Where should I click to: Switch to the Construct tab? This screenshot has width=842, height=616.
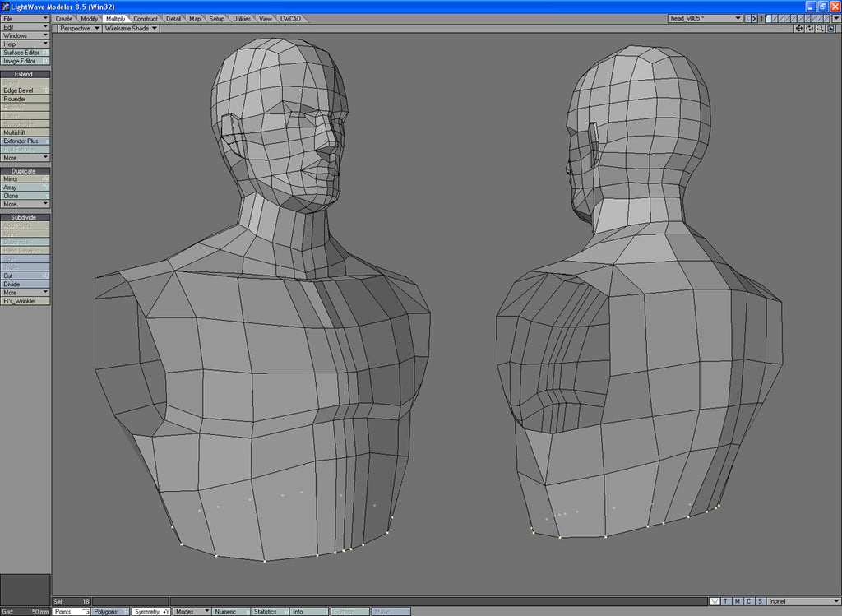tap(146, 18)
